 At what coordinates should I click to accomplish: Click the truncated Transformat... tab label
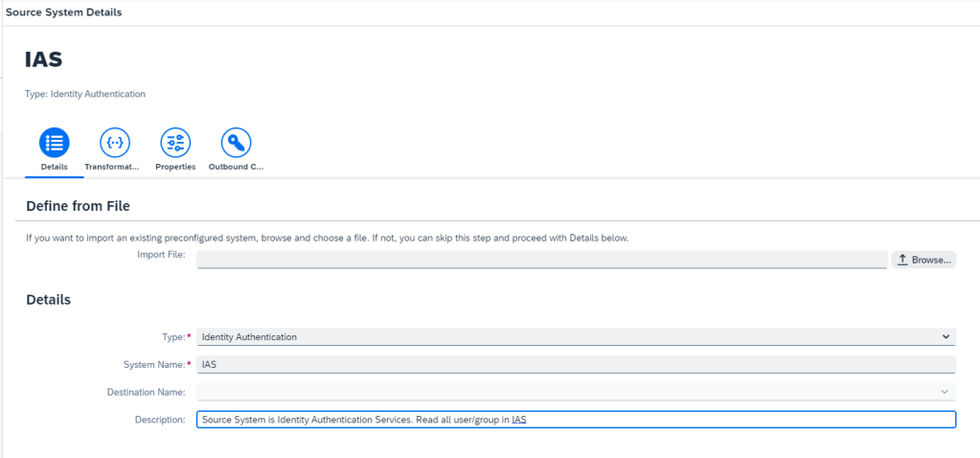112,167
